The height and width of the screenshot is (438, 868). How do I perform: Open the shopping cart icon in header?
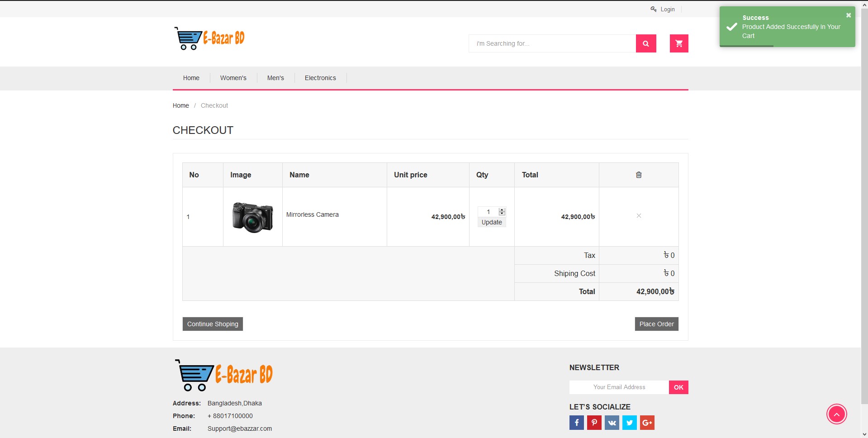coord(678,43)
